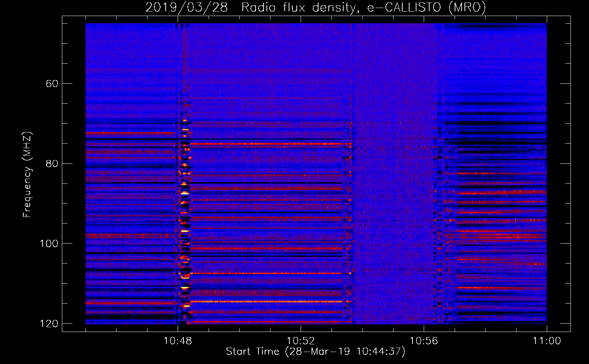Select the 10:56 time tick label

click(424, 341)
